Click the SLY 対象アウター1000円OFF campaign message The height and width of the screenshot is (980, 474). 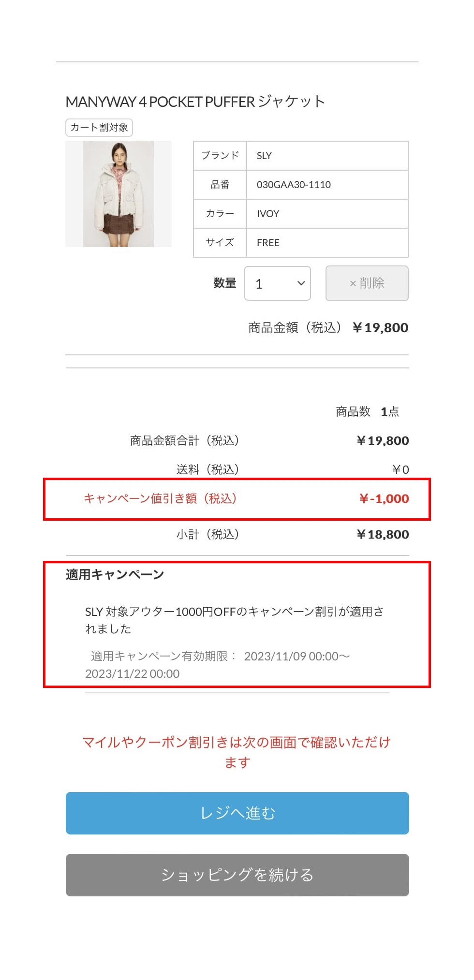click(x=235, y=620)
